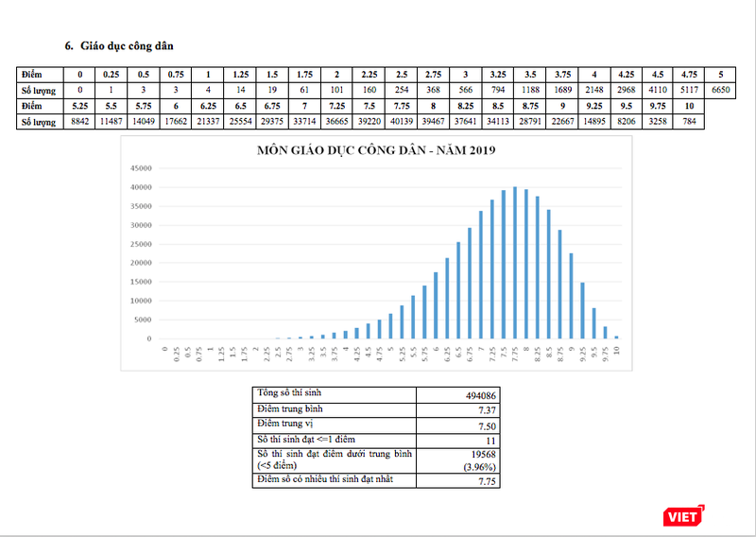The width and height of the screenshot is (756, 537).
Task: Click the top-left "Điểm" table header cell
Action: click(34, 74)
